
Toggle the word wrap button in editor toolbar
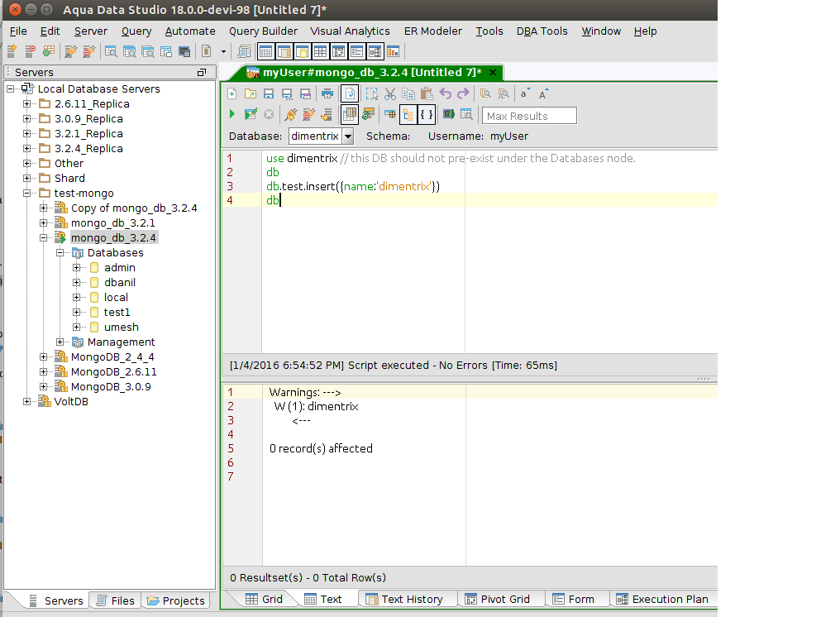(349, 93)
